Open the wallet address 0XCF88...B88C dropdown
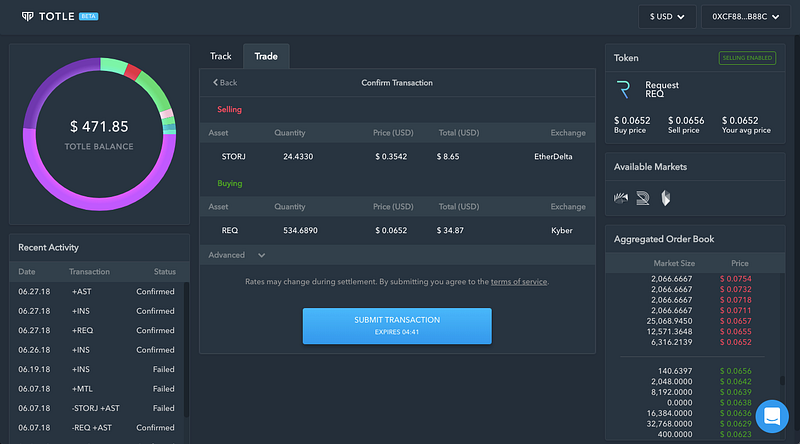The image size is (800, 444). coord(745,17)
